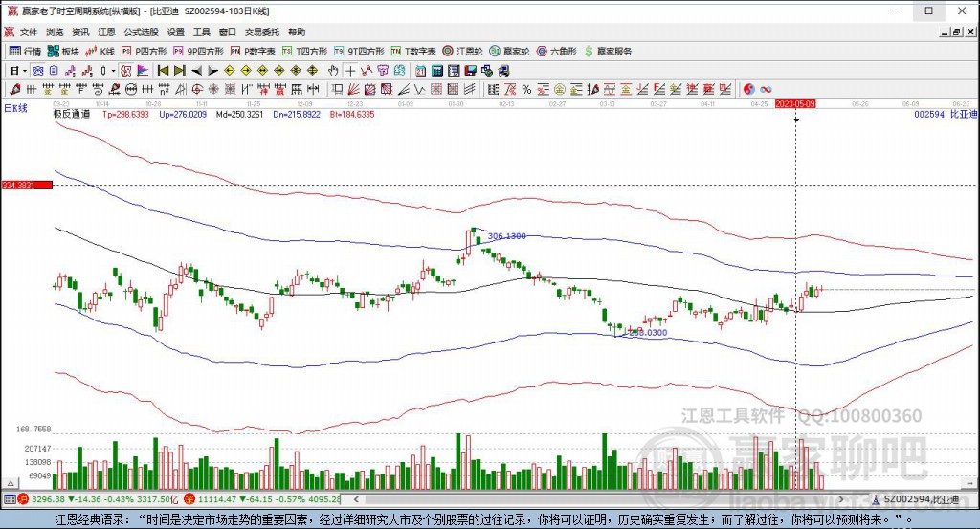Click the percent sign tool
The width and height of the screenshot is (980, 529).
pyautogui.click(x=526, y=89)
